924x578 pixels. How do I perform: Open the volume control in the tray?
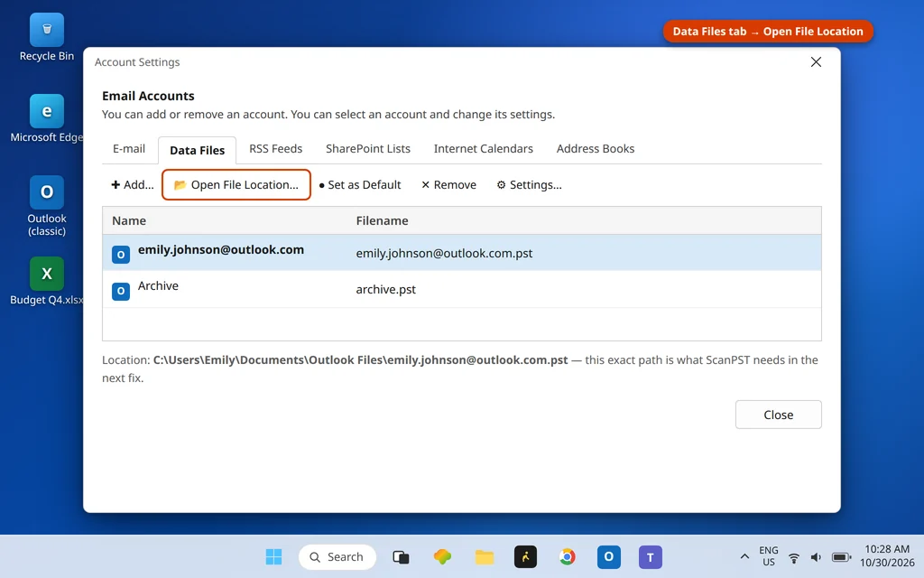(816, 557)
